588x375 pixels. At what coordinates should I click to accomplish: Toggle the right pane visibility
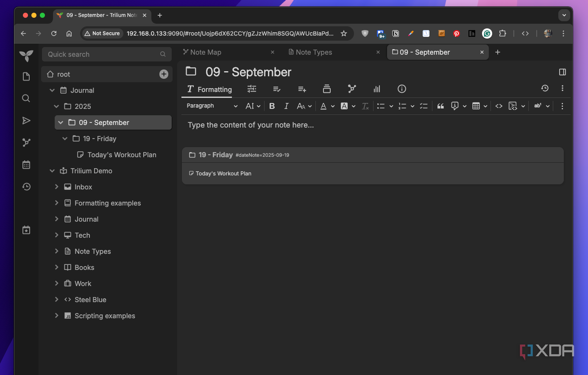click(x=563, y=72)
